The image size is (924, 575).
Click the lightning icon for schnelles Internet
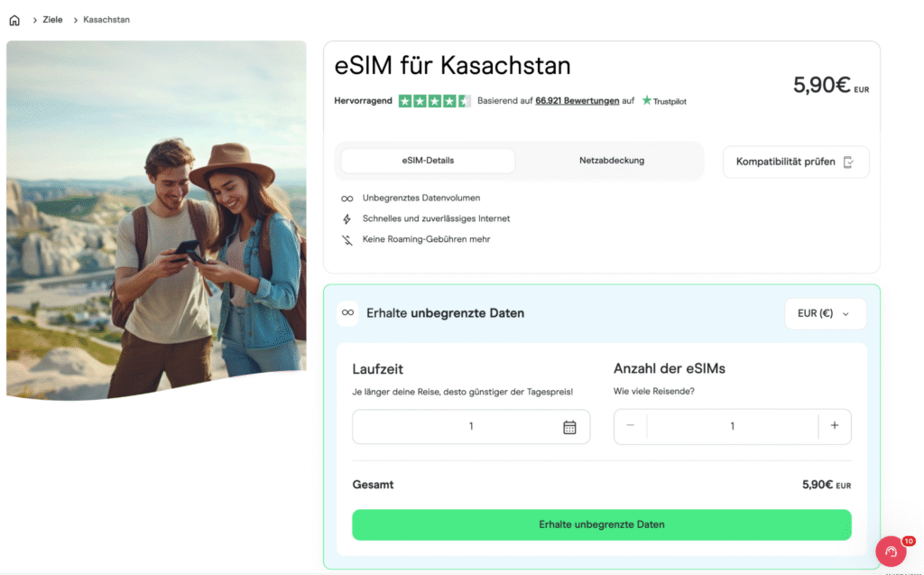pyautogui.click(x=346, y=218)
